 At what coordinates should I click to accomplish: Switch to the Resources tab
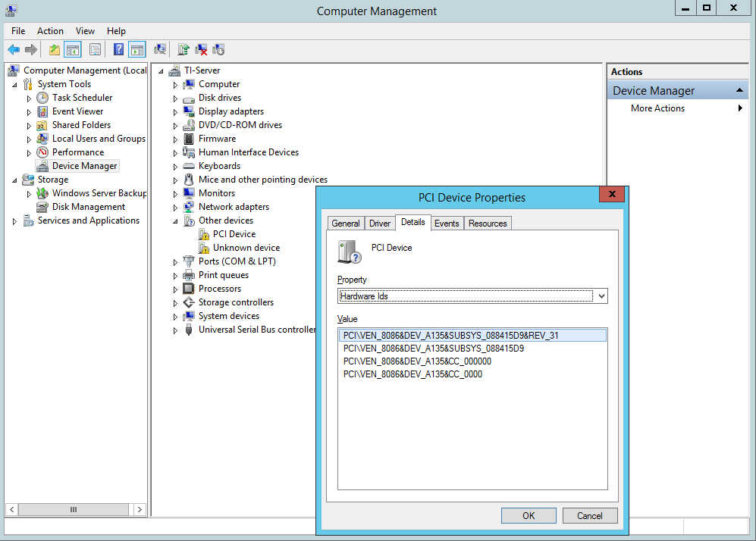pyautogui.click(x=488, y=224)
